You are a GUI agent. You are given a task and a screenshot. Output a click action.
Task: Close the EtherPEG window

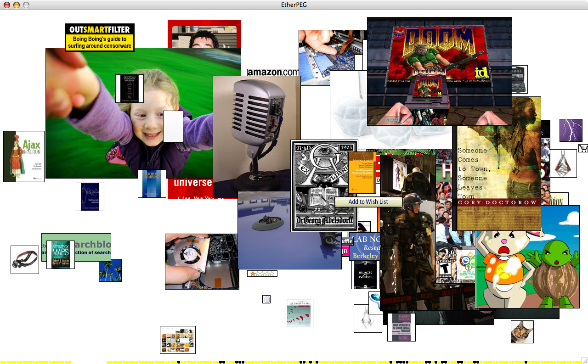(6, 5)
